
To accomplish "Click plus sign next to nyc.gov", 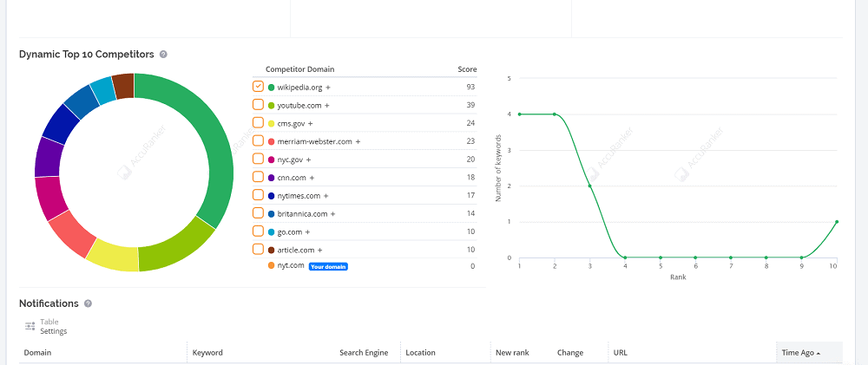I will 308,160.
